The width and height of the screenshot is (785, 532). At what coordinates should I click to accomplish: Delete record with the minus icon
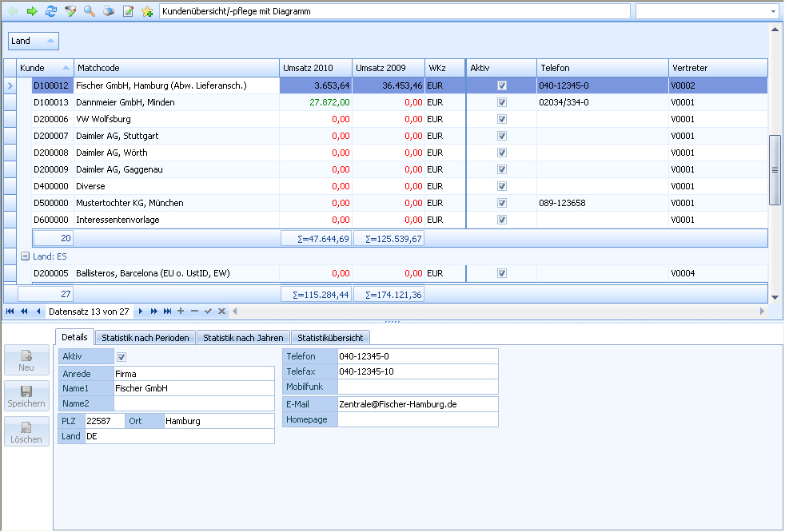194,312
